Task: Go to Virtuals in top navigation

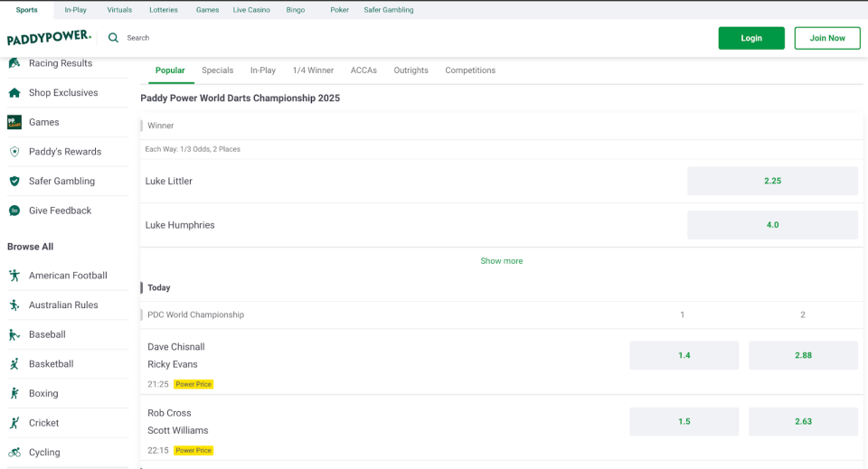Action: click(119, 10)
